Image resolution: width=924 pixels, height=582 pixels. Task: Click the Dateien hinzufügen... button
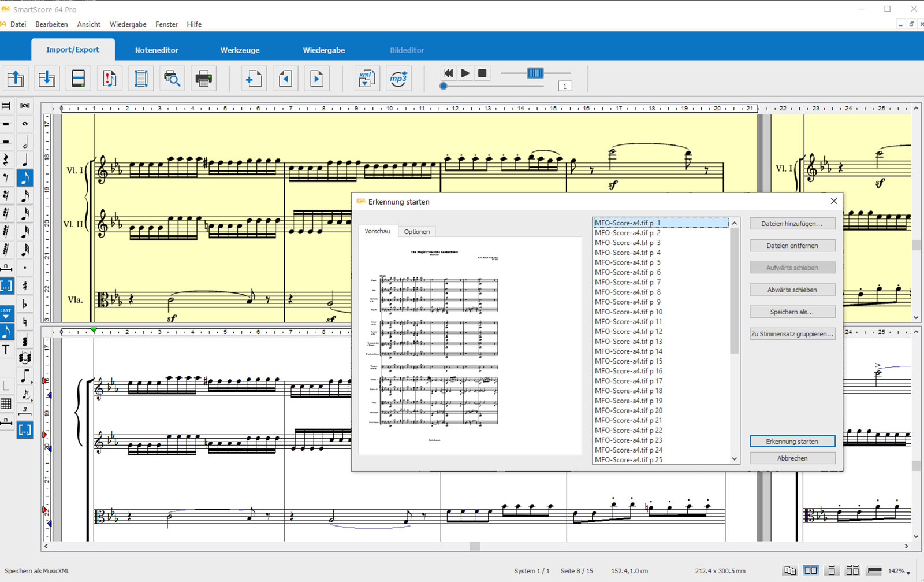pyautogui.click(x=792, y=224)
